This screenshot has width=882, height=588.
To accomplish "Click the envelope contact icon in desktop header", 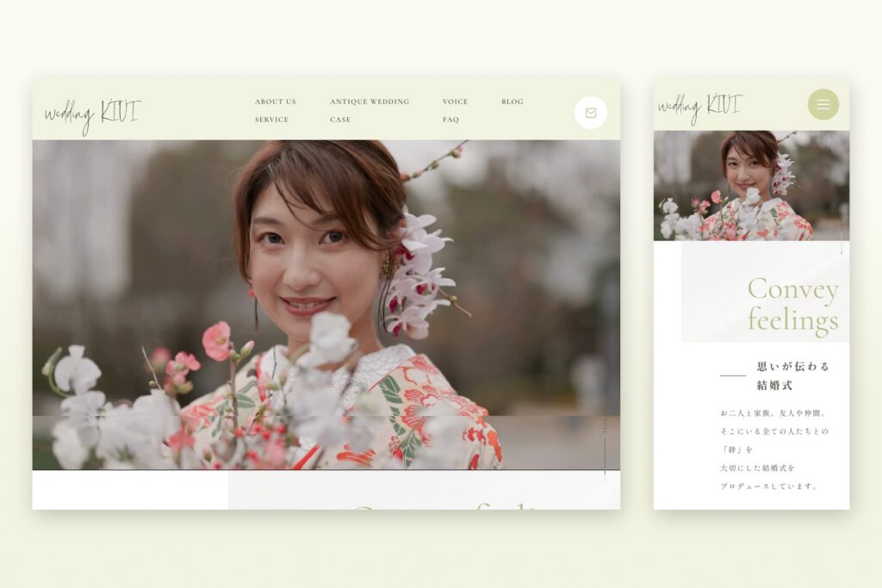I will (590, 113).
